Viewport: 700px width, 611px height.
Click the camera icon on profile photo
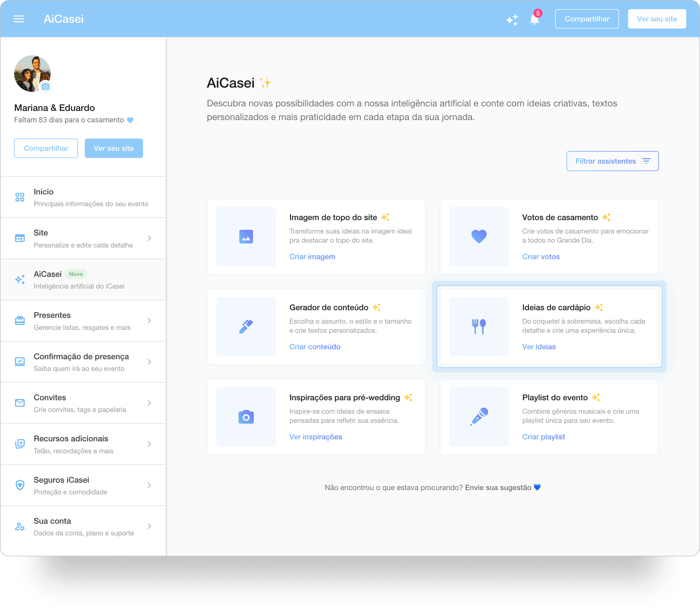coord(45,87)
